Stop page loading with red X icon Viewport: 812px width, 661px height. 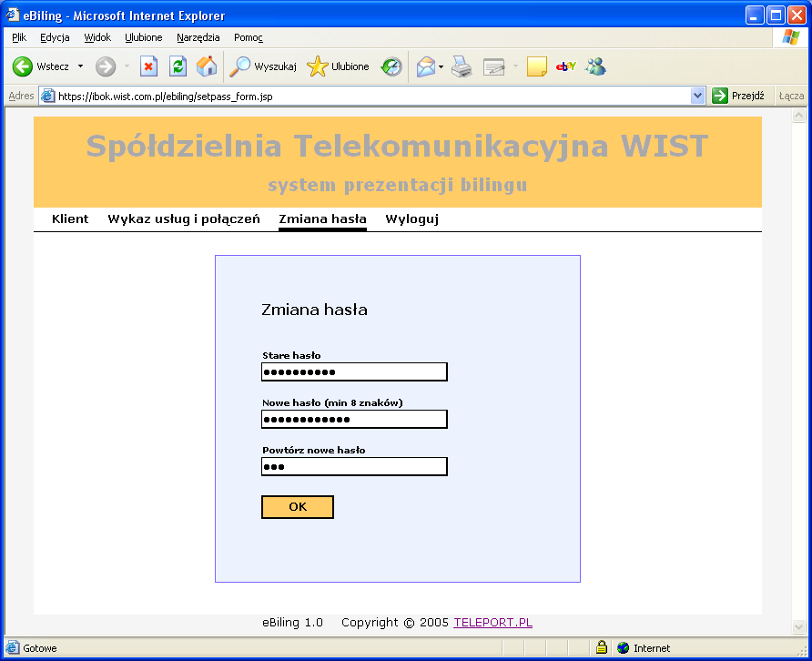148,66
